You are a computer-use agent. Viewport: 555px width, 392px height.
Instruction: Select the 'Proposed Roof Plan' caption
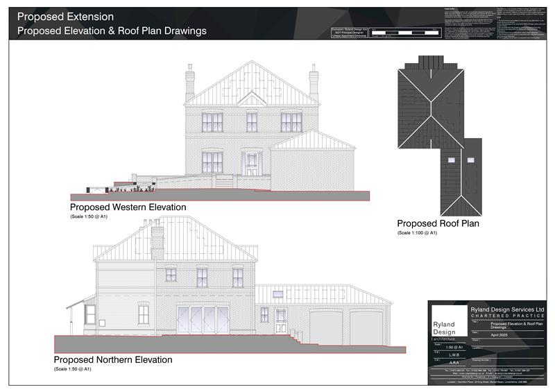click(x=438, y=223)
